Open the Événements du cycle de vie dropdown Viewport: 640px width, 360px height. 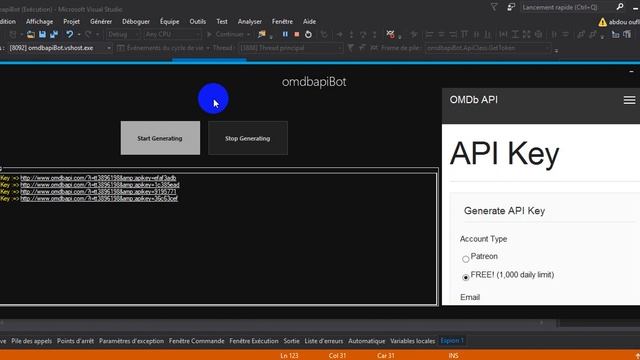click(163, 48)
